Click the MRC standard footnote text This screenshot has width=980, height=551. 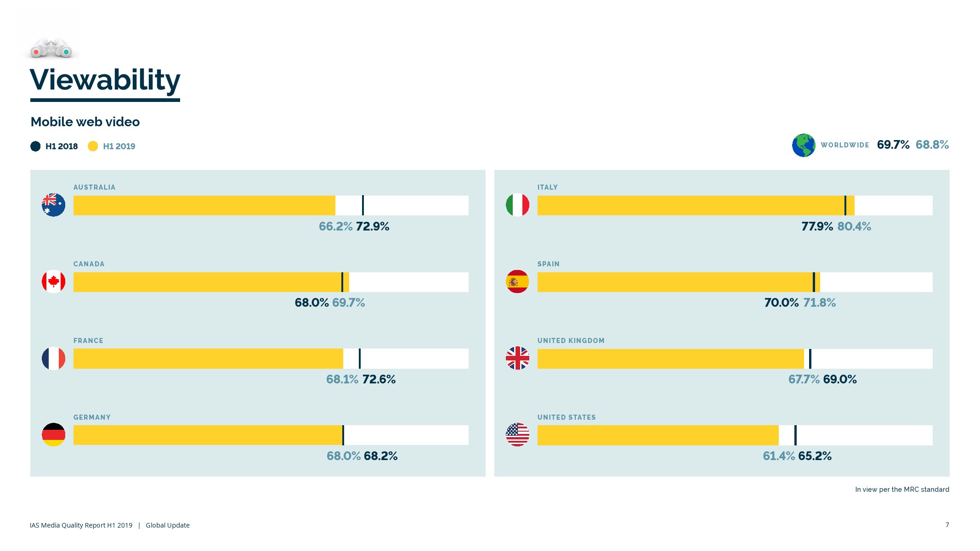tap(901, 489)
